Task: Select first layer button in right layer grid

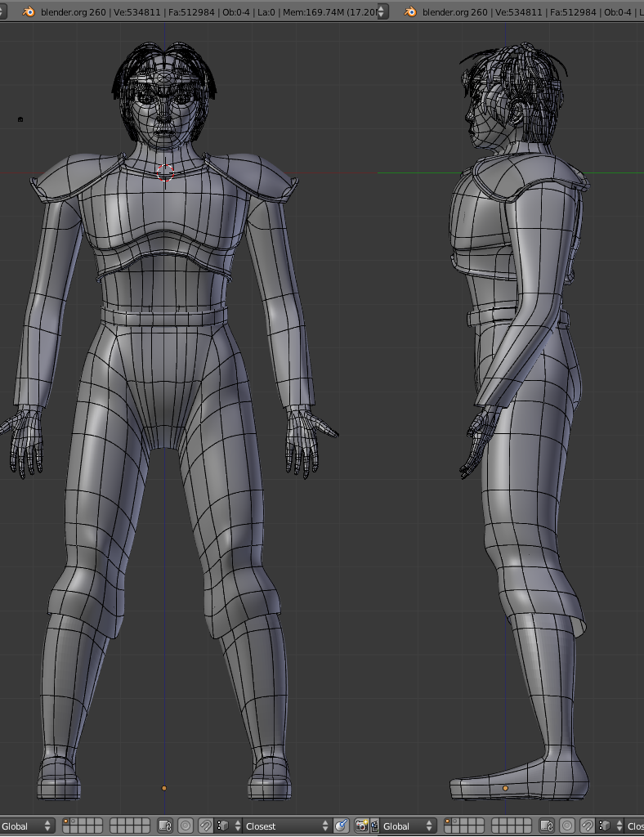Action: (x=449, y=822)
